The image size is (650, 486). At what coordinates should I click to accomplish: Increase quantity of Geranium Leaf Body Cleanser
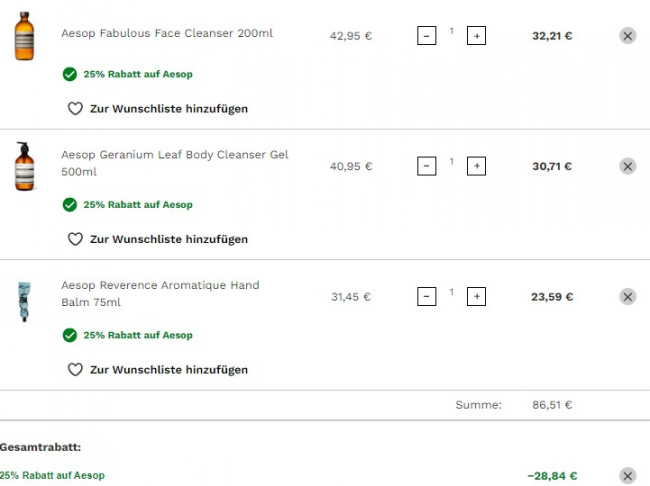(476, 166)
